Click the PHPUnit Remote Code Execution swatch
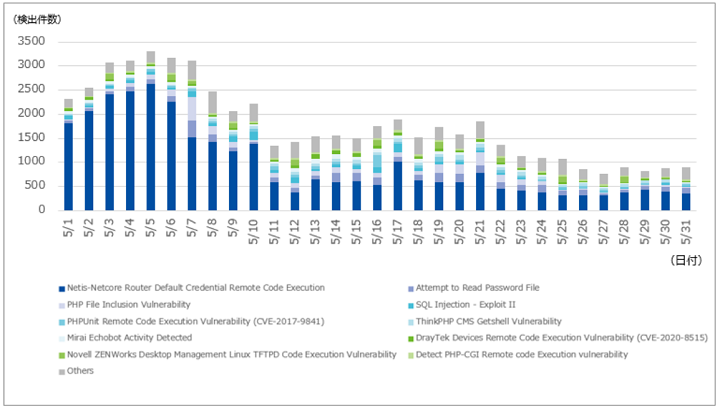The image size is (720, 409). coord(62,322)
